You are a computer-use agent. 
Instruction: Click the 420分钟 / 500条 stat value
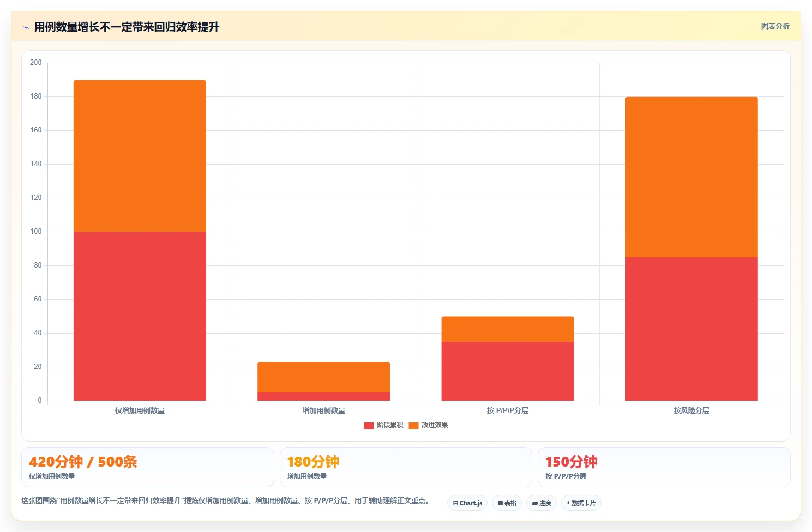click(83, 462)
